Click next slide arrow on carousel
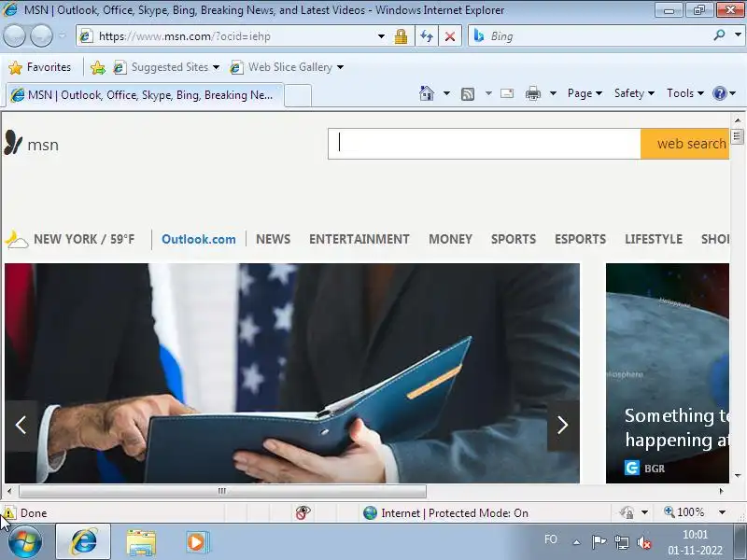This screenshot has width=747, height=560. click(563, 426)
